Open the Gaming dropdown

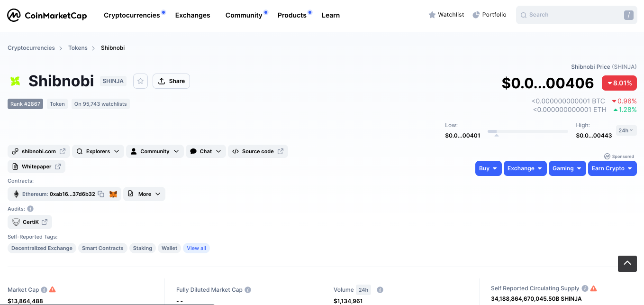tap(567, 168)
